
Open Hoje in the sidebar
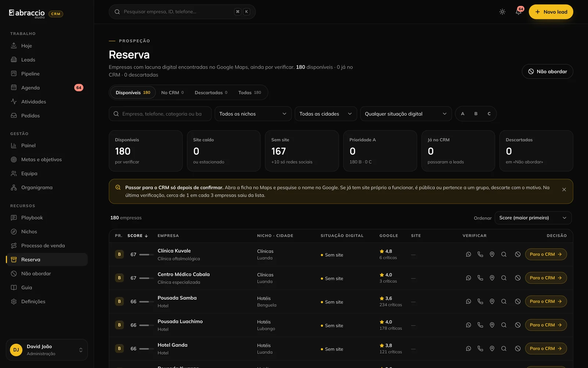pos(47,46)
